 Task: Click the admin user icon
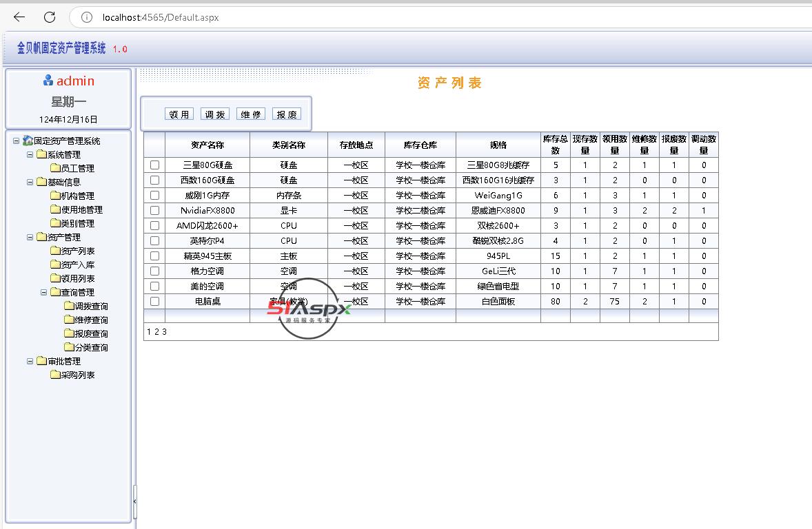click(48, 80)
